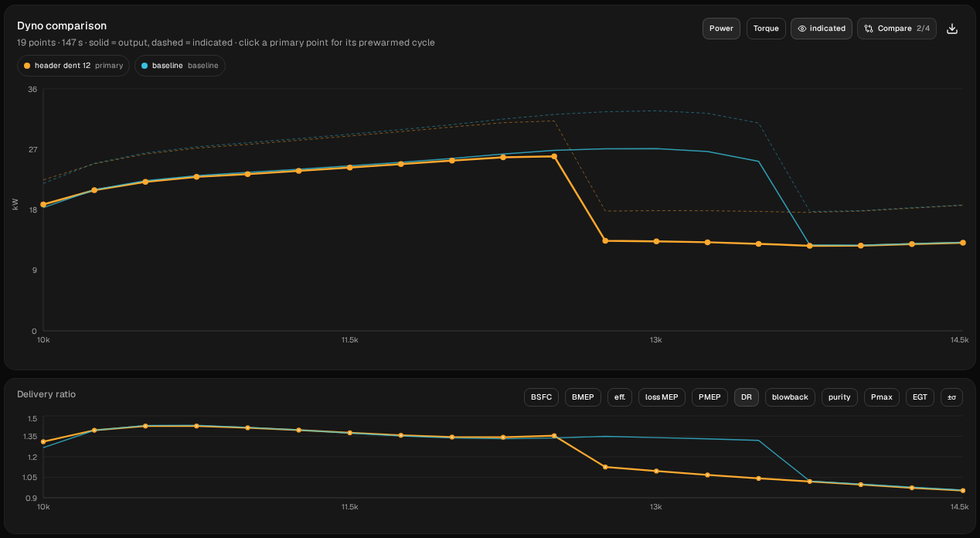The width and height of the screenshot is (980, 538).
Task: Click the primary power point at 10k rpm
Action: pos(43,204)
